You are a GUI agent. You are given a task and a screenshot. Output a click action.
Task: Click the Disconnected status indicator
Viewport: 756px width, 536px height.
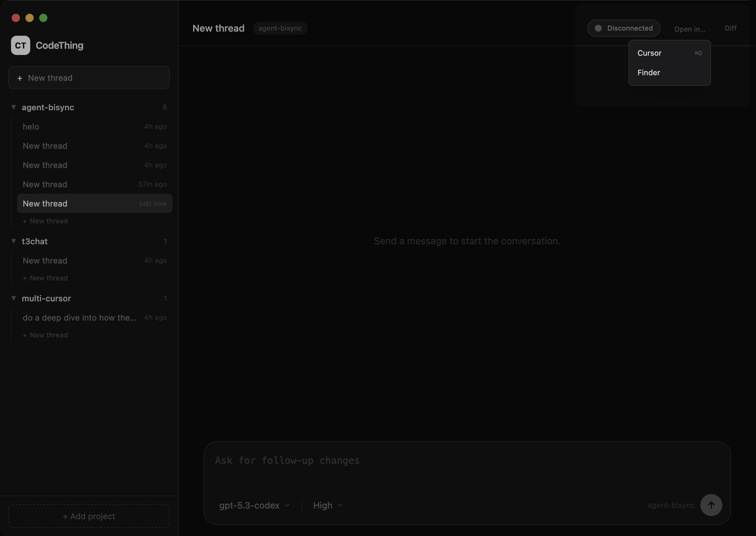click(x=624, y=28)
